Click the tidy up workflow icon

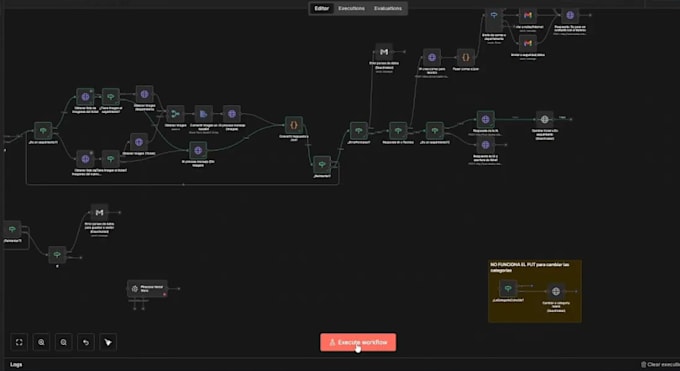tap(108, 342)
